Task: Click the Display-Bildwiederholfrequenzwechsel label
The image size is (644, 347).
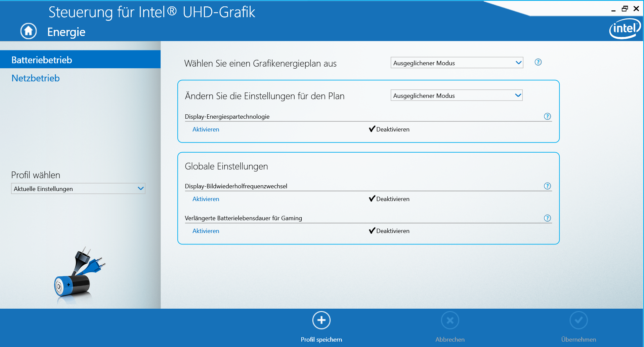Action: pyautogui.click(x=236, y=186)
